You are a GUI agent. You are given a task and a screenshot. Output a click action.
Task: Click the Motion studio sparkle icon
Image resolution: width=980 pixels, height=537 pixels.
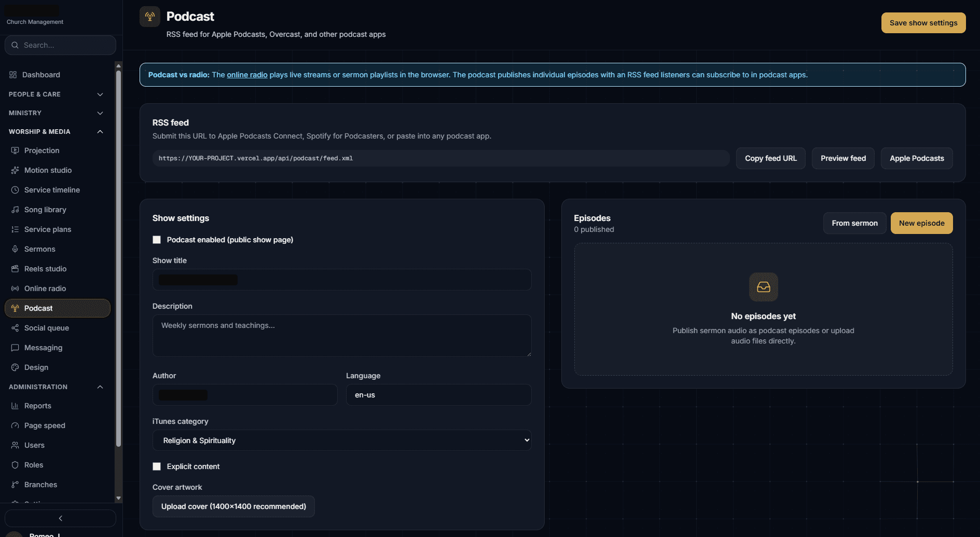click(x=15, y=170)
